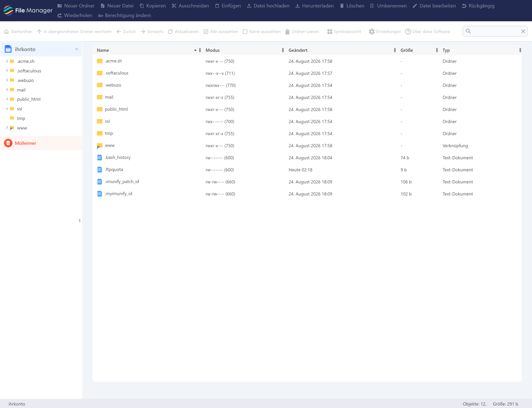Screen dimensions: 532x408
Task: Clear search with the X button
Action: [523, 31]
